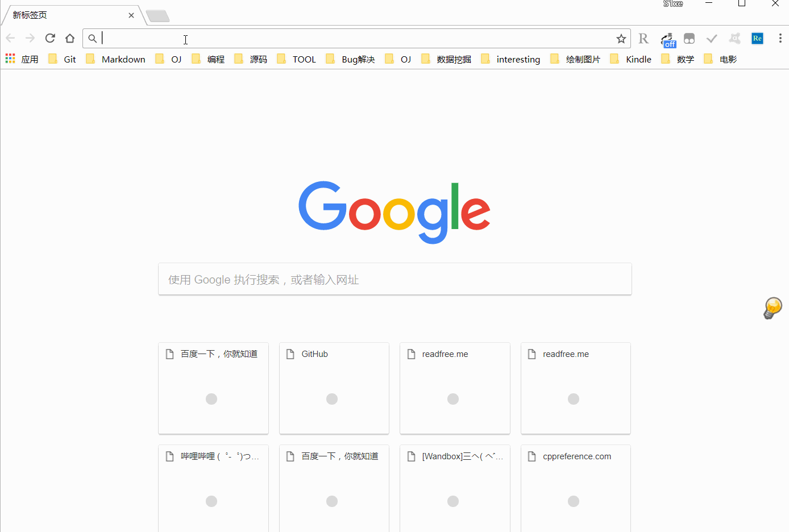The width and height of the screenshot is (789, 532).
Task: Click the folder icon of the 电影 bookmark
Action: pos(708,59)
